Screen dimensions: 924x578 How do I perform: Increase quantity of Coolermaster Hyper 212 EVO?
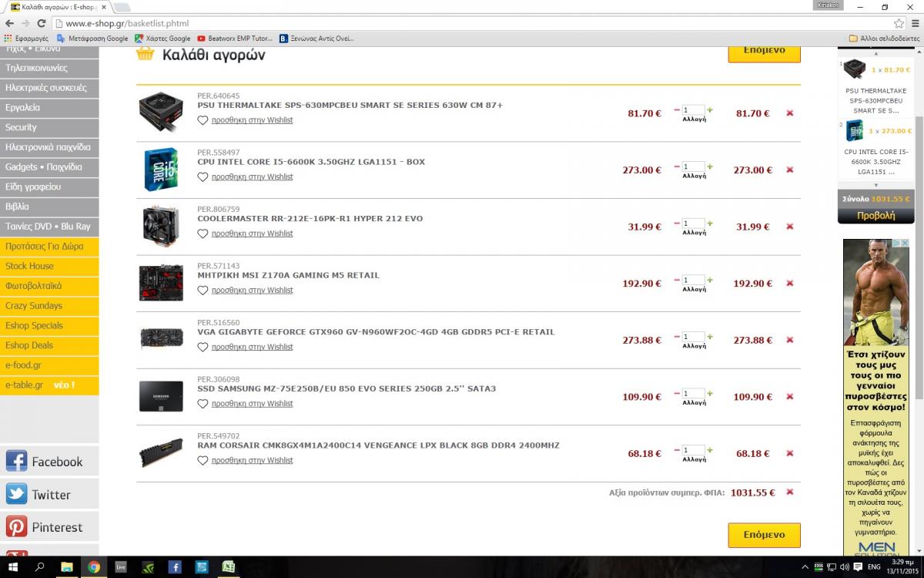click(x=710, y=223)
